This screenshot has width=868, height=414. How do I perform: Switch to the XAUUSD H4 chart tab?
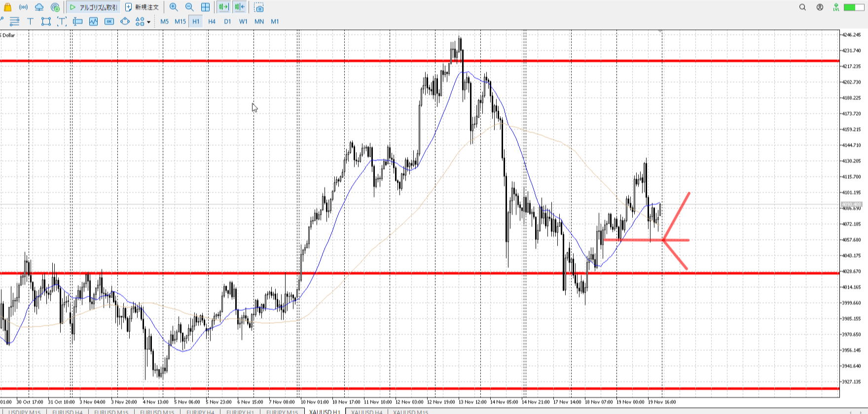coord(366,412)
